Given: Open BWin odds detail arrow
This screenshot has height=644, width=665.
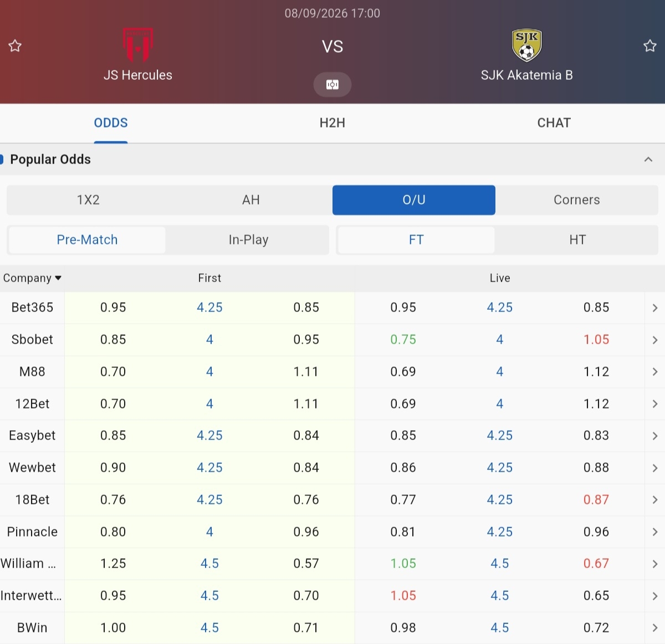Looking at the screenshot, I should coord(655,628).
